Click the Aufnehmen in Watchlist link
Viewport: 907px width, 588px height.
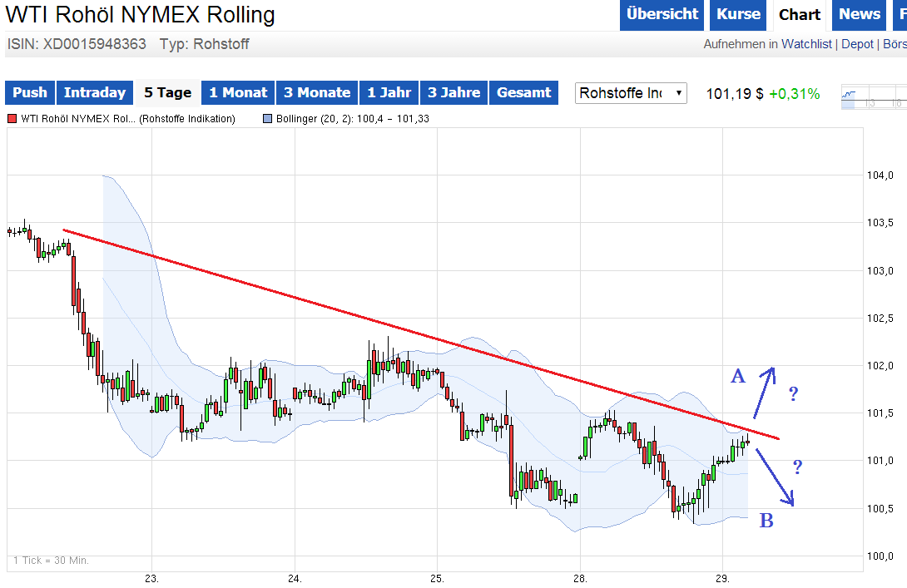pos(767,44)
